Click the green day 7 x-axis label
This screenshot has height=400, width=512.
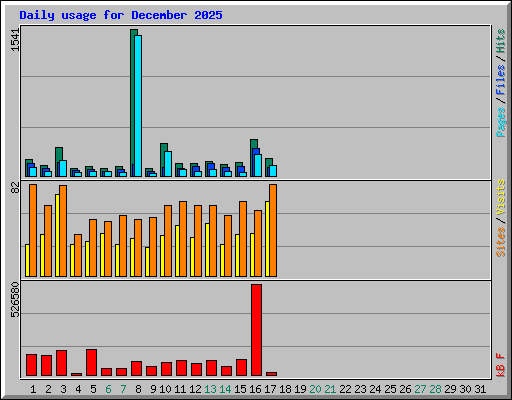point(123,389)
